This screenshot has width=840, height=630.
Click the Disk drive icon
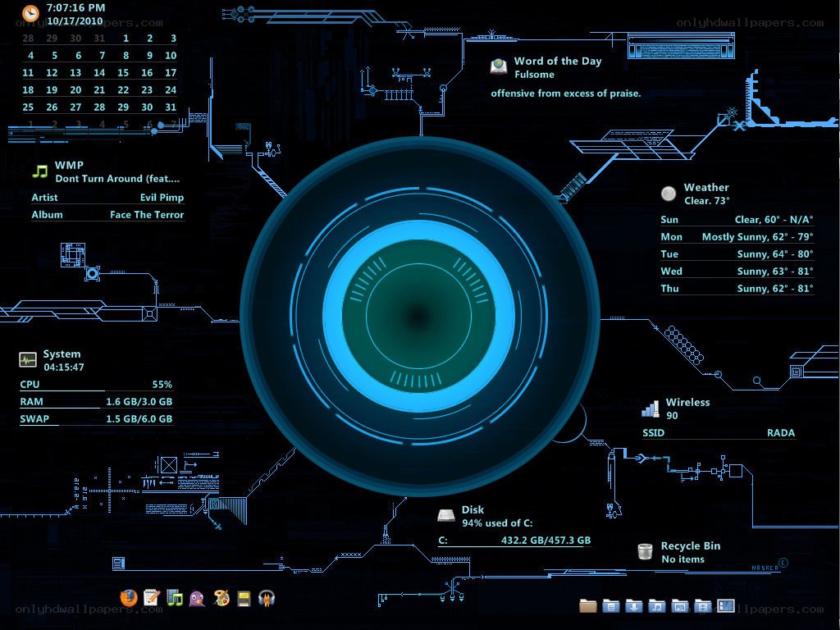(446, 515)
